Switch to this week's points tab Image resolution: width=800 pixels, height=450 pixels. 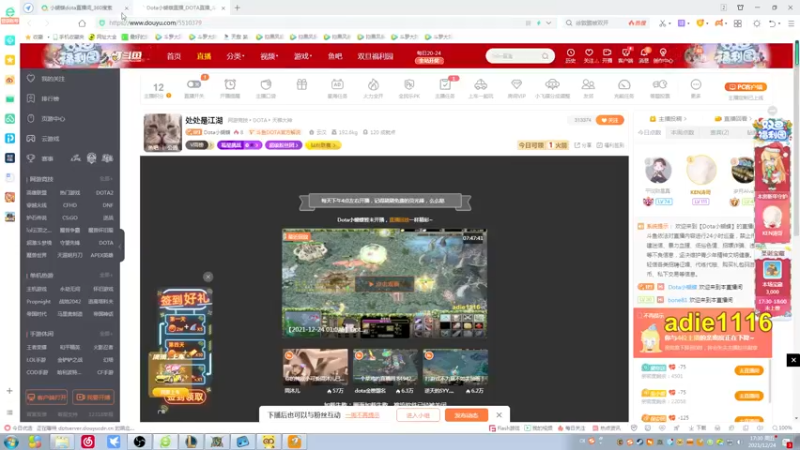click(x=683, y=133)
